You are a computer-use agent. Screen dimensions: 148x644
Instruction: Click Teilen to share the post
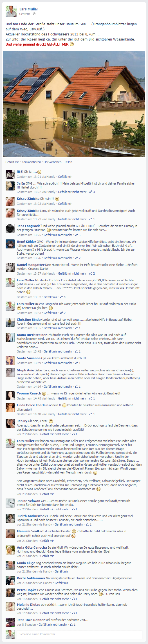click(x=68, y=162)
